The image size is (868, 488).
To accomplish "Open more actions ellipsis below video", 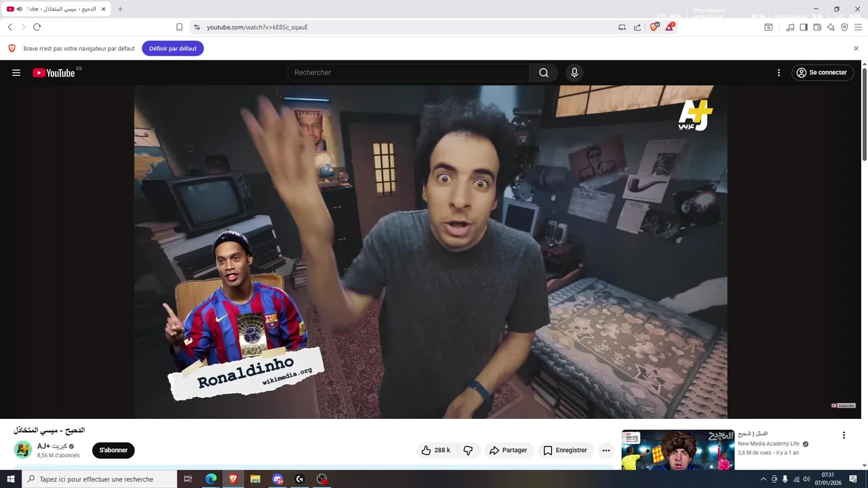I will pos(606,450).
